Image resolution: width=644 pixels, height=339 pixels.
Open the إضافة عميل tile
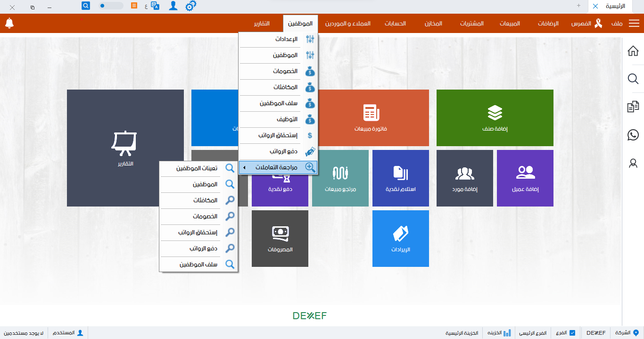click(x=525, y=178)
